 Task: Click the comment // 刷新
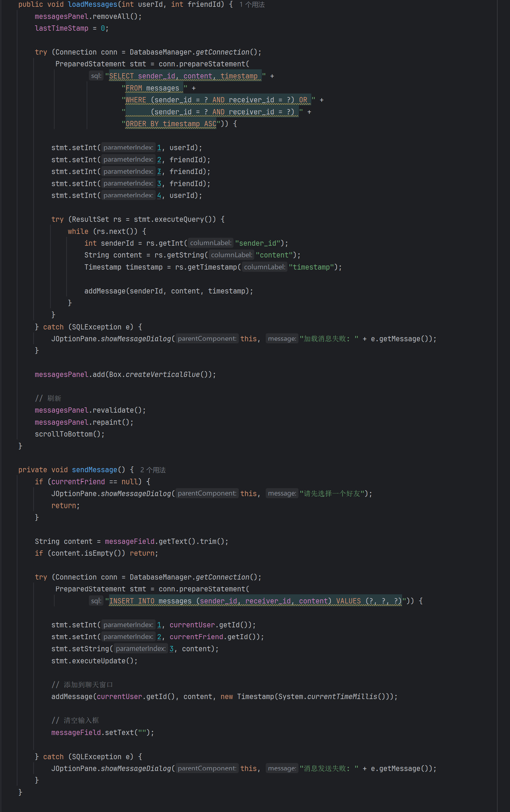pos(50,398)
